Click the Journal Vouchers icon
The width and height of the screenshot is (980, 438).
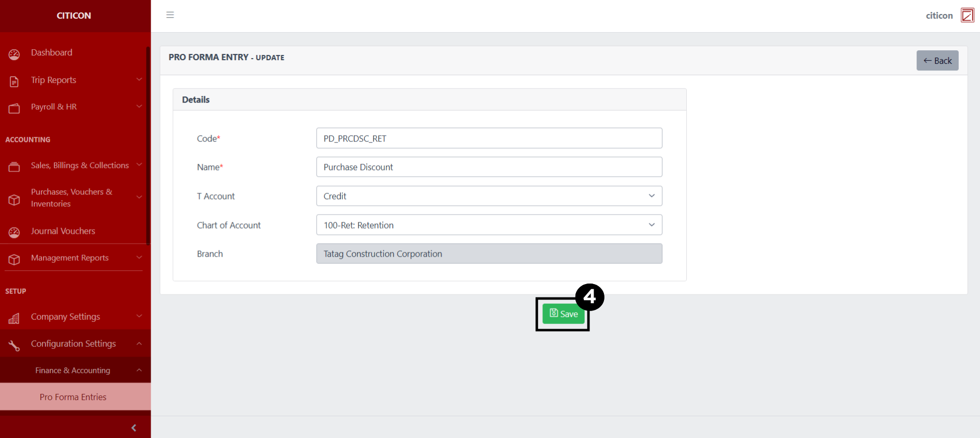coord(14,232)
